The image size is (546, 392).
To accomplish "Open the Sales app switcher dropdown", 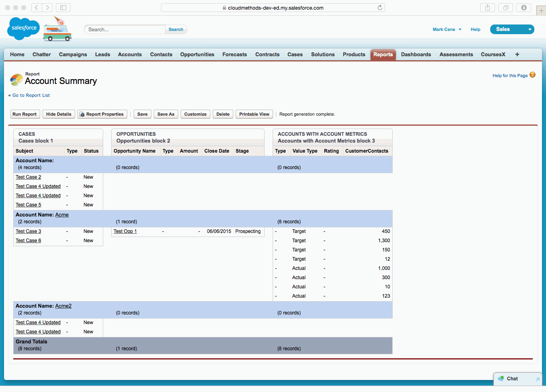I will [x=529, y=29].
